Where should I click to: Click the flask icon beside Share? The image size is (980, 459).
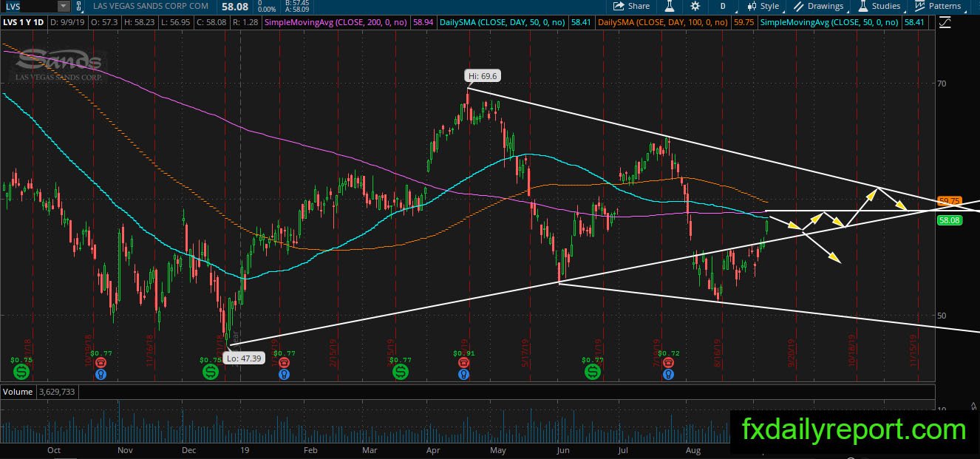[670, 6]
